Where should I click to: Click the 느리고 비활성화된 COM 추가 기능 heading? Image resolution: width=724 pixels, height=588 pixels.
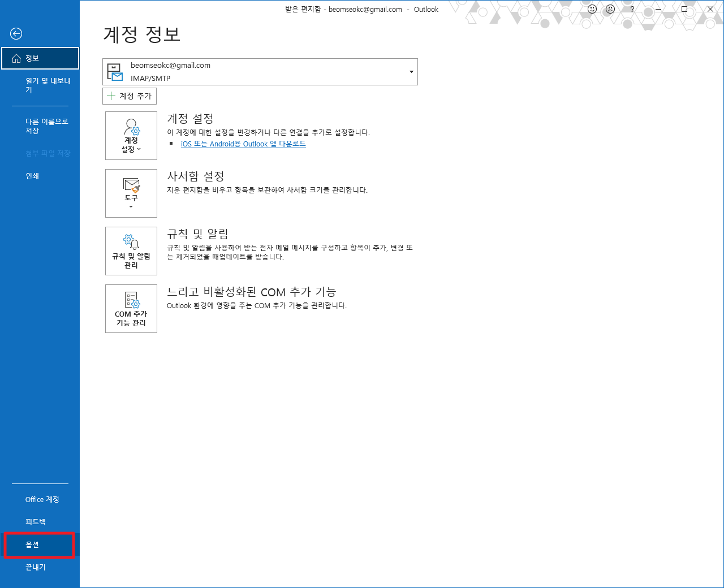[252, 292]
